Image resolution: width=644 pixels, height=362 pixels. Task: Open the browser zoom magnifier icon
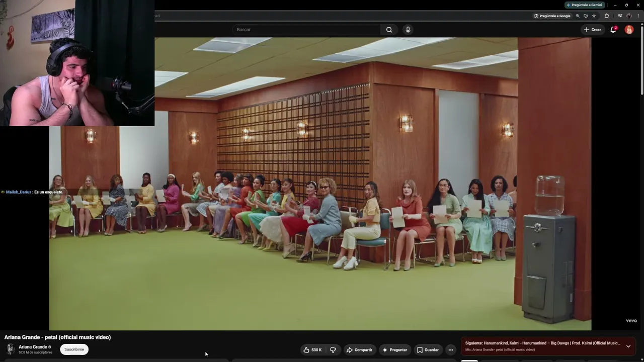click(578, 16)
